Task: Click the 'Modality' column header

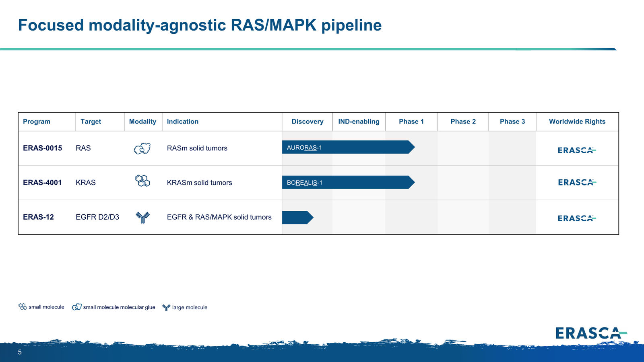Action: coord(142,121)
